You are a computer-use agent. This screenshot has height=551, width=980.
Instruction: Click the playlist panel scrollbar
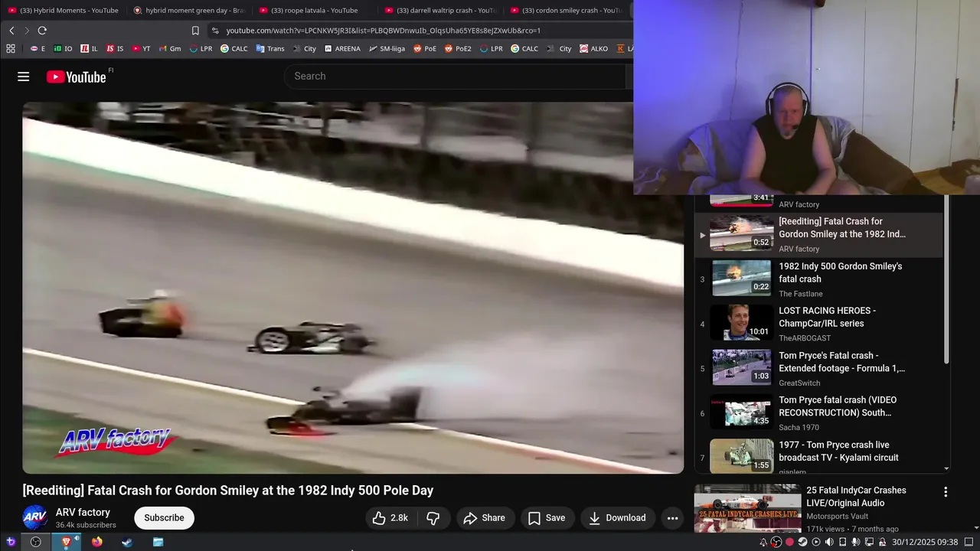946,280
